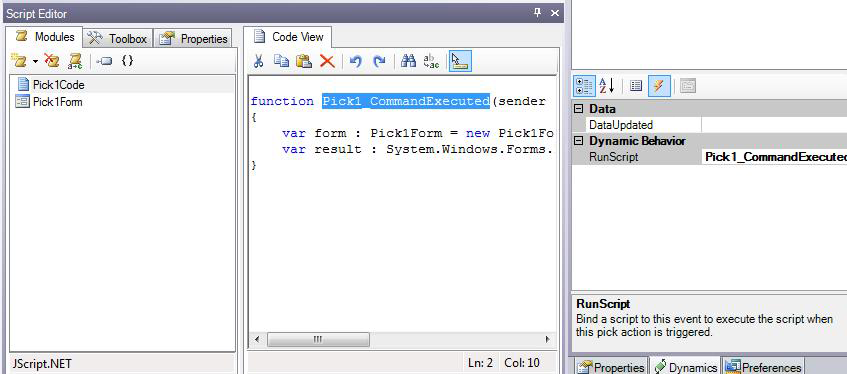Switch to the Toolbox tab

pos(118,38)
